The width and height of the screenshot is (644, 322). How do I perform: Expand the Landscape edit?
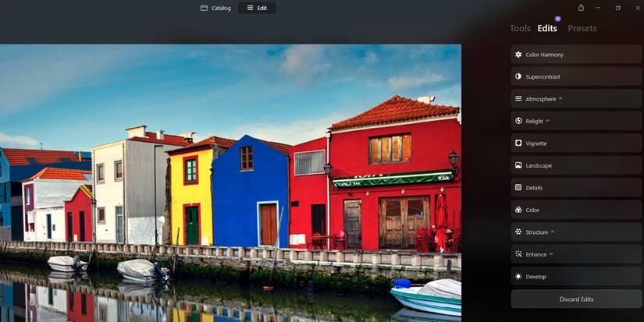(x=576, y=165)
